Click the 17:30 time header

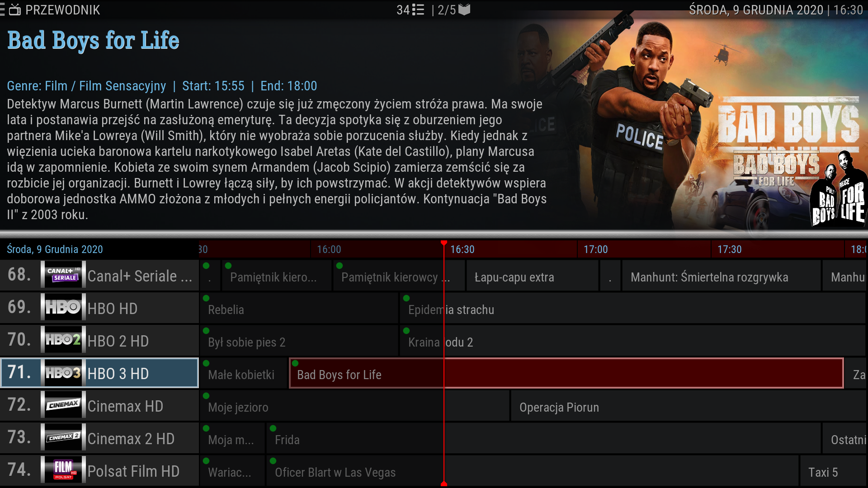pos(729,249)
